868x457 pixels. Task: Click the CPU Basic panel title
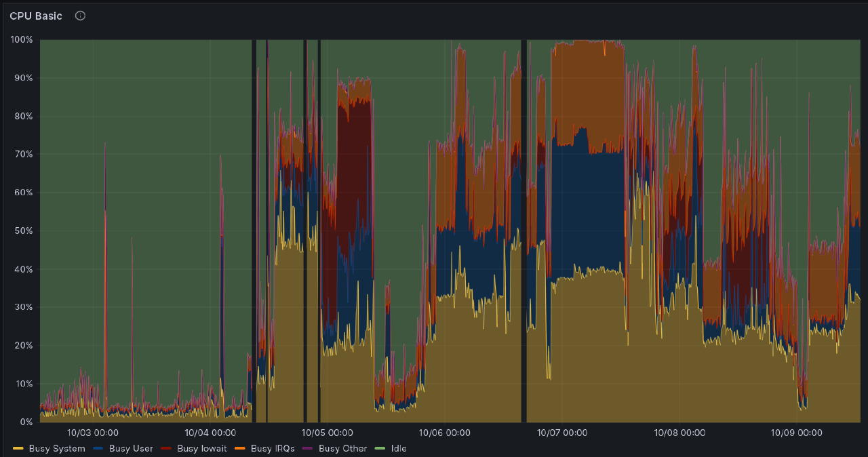point(35,16)
